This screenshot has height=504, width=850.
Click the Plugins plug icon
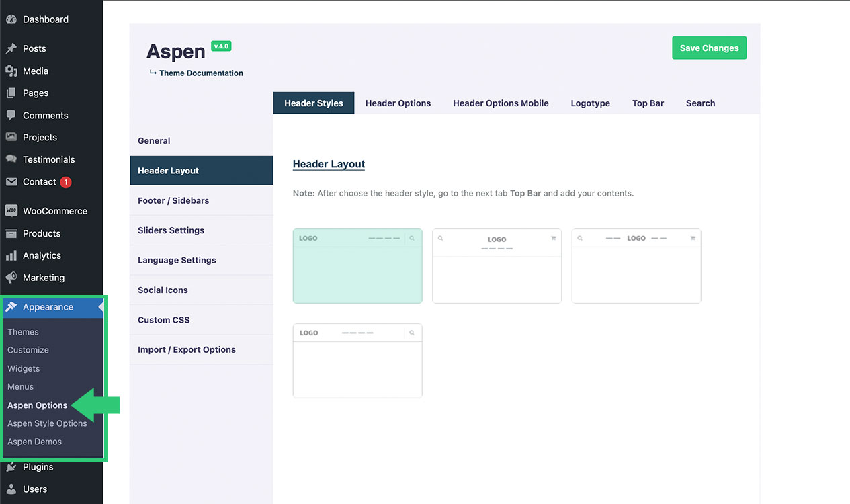click(x=11, y=467)
